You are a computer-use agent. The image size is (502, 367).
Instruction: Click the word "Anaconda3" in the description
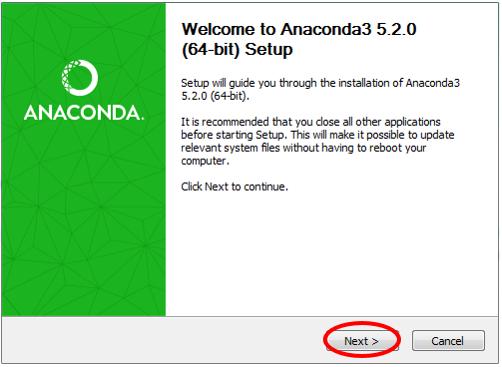433,83
